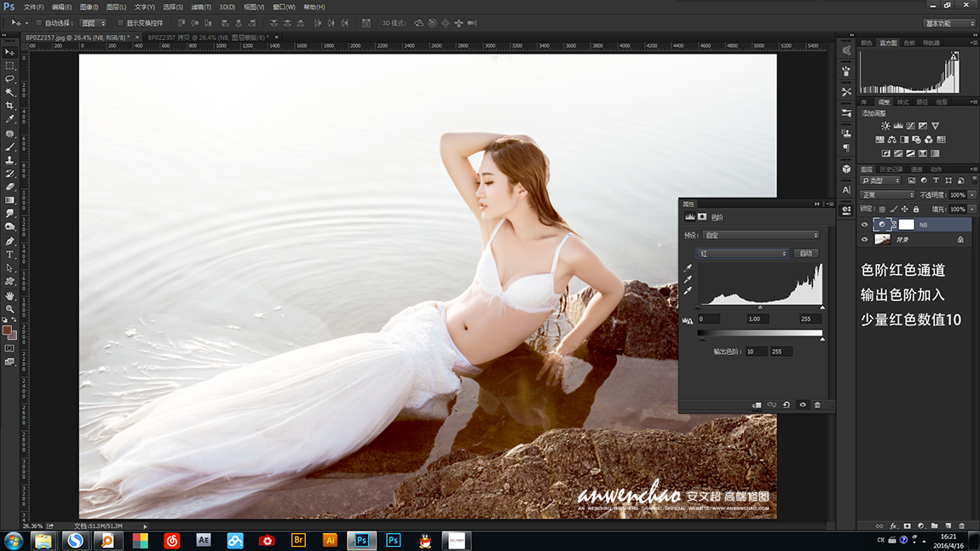Add a layer style via fx button
The width and height of the screenshot is (980, 551).
click(x=893, y=526)
